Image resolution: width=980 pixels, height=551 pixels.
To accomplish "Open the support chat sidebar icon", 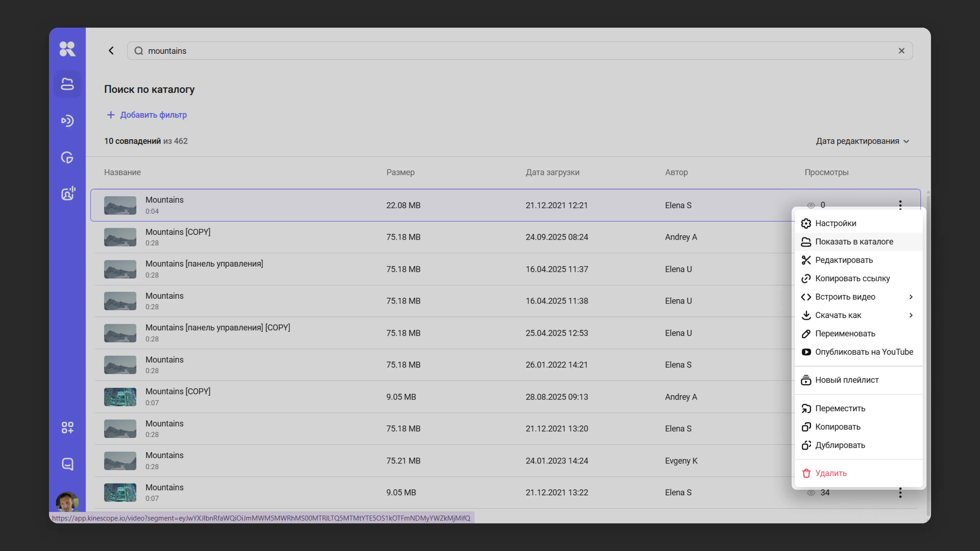I will 67,464.
